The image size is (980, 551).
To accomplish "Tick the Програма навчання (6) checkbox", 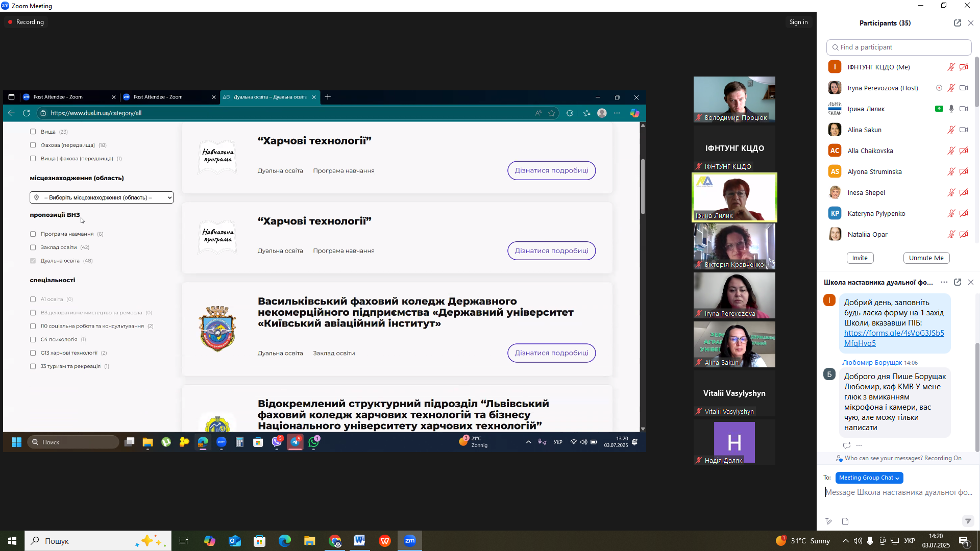I will click(x=33, y=234).
